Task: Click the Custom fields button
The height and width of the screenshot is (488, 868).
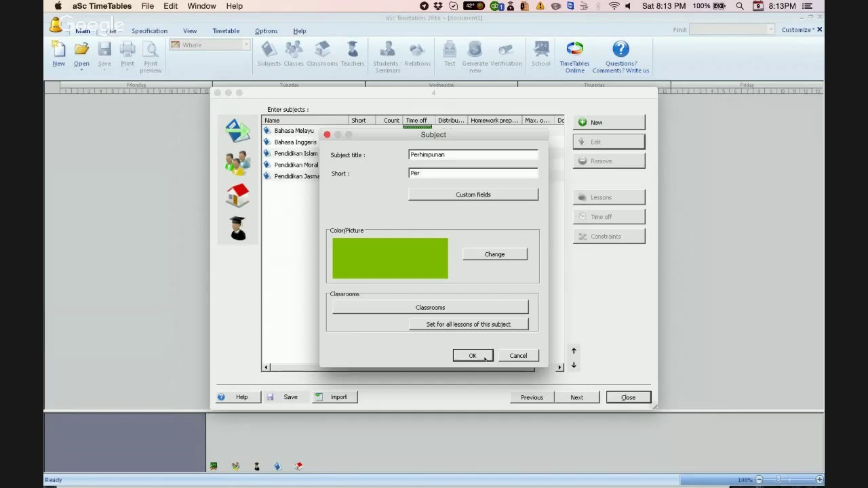Action: [473, 195]
